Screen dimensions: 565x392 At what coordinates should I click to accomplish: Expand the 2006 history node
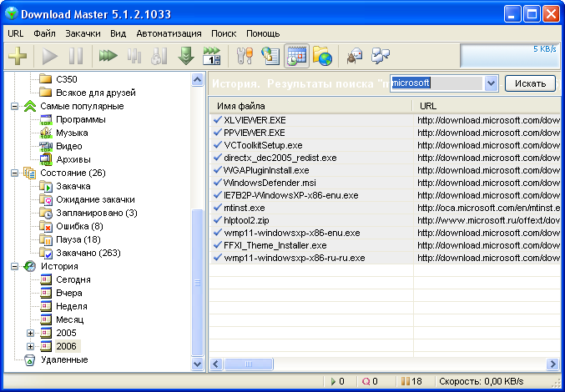click(30, 347)
